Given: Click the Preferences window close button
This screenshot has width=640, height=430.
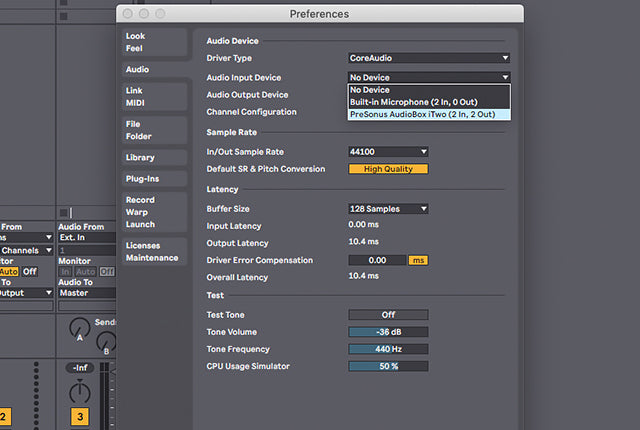Looking at the screenshot, I should coord(128,14).
